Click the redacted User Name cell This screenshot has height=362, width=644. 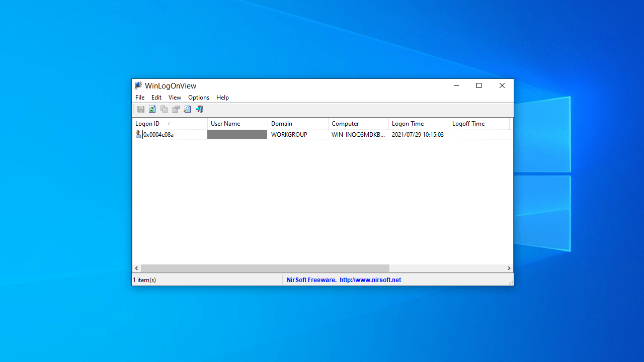click(x=237, y=135)
